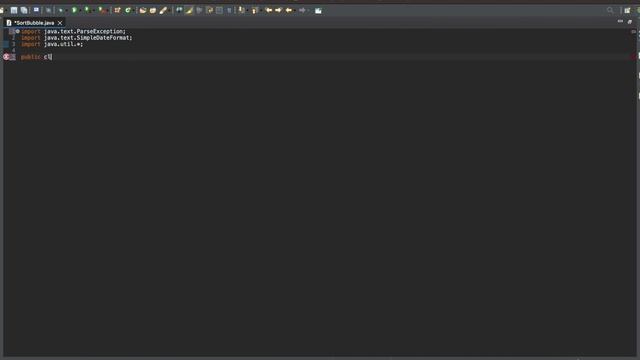640x360 pixels.
Task: Close the SortBubble.java tab
Action: pyautogui.click(x=60, y=23)
